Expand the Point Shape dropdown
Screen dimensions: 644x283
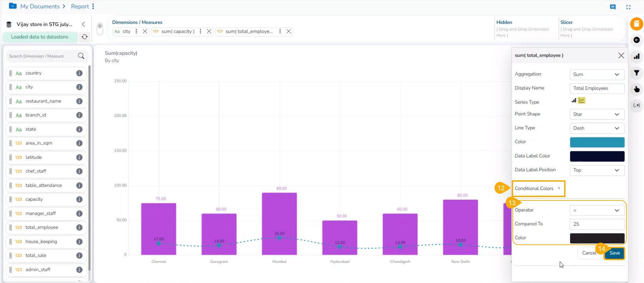[x=597, y=114]
